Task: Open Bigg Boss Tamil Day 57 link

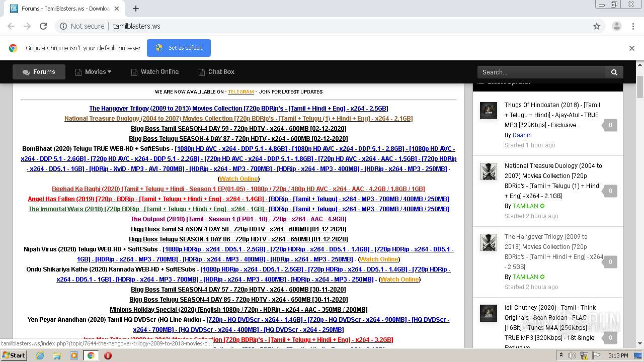Action: pyautogui.click(x=238, y=290)
